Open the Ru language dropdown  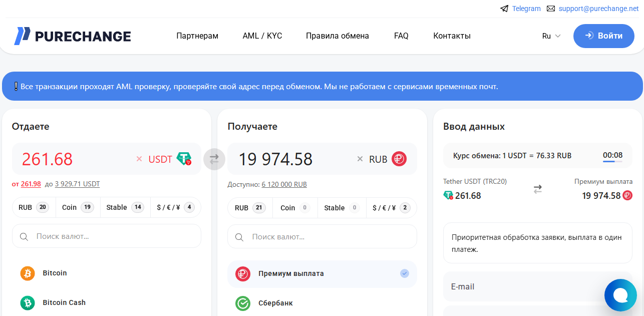coord(551,36)
